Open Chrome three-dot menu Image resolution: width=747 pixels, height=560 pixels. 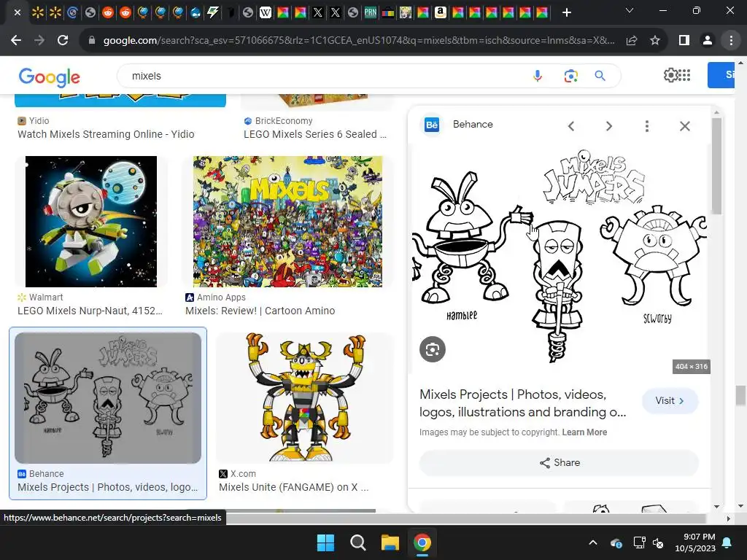(x=731, y=41)
